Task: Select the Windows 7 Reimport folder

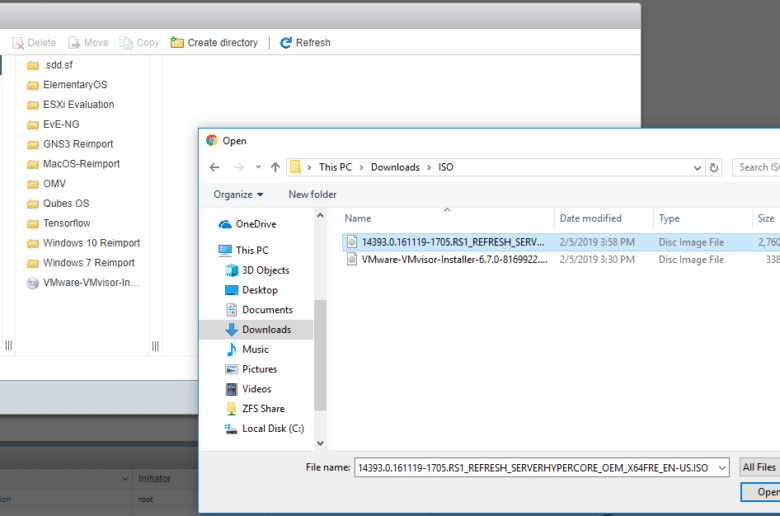Action: point(81,263)
